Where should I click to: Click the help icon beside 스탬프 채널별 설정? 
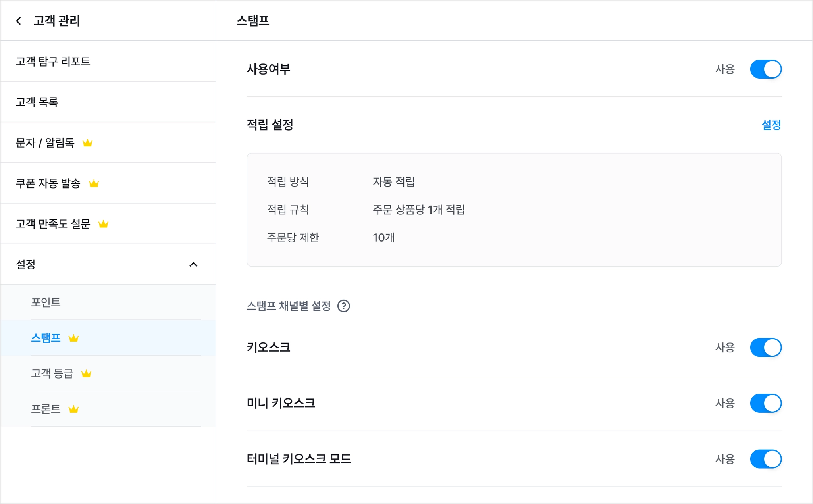click(343, 306)
